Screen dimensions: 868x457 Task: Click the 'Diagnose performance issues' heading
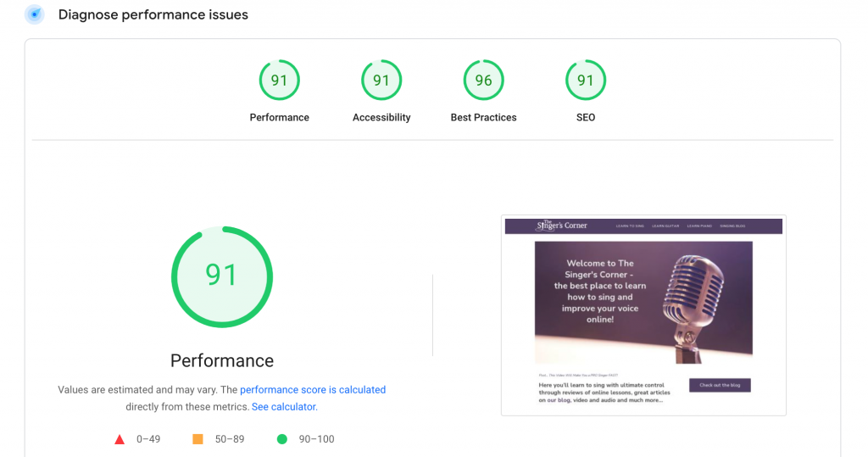[153, 14]
